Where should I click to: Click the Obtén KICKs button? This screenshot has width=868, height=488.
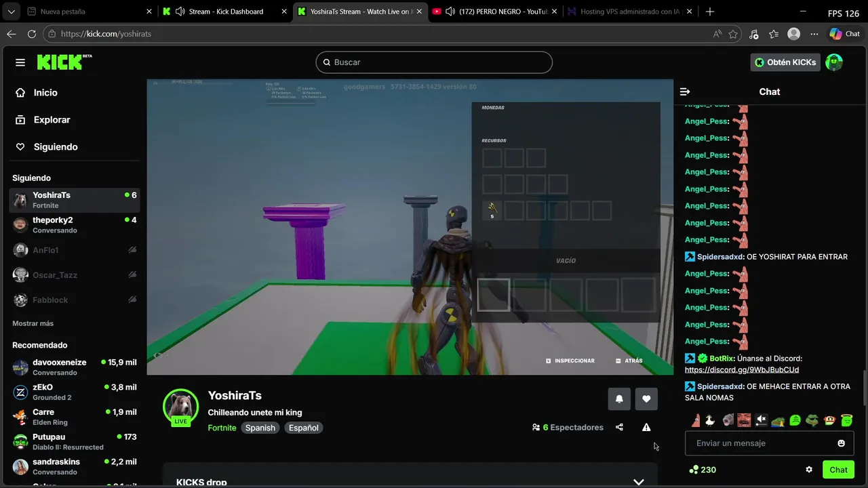(x=785, y=62)
